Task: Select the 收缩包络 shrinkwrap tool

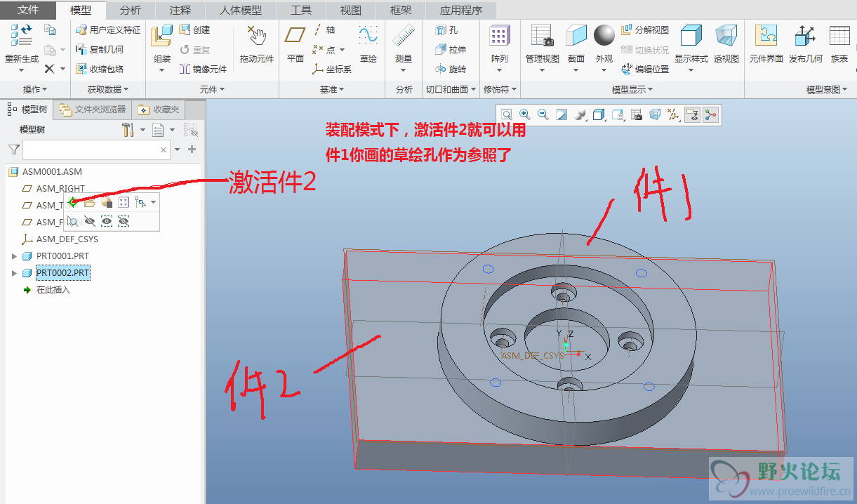Action: 100,69
